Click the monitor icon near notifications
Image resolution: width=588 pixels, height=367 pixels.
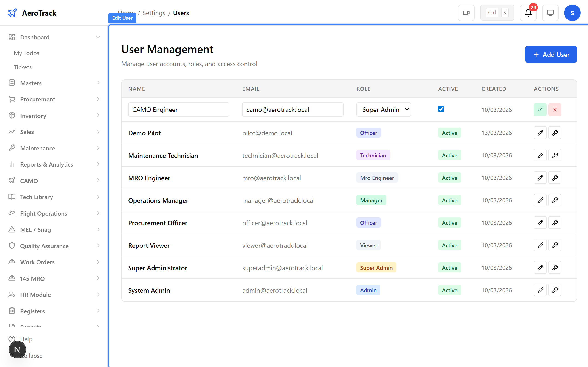(550, 13)
